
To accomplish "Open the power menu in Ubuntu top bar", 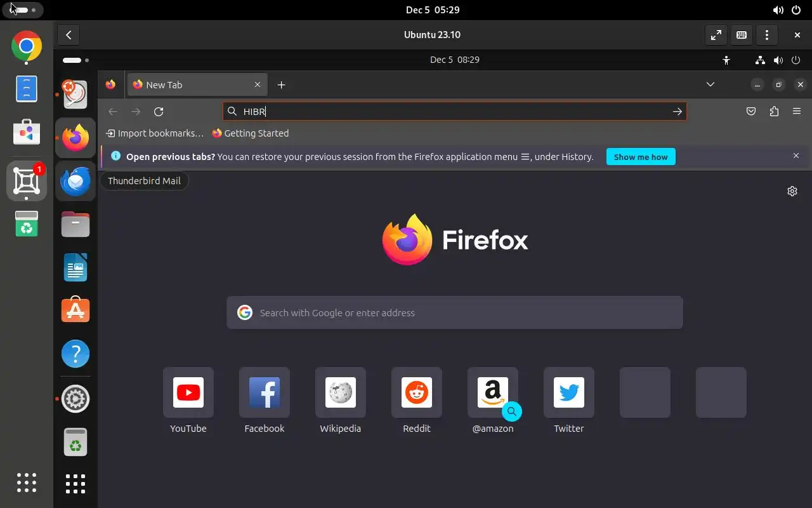I will (x=796, y=60).
